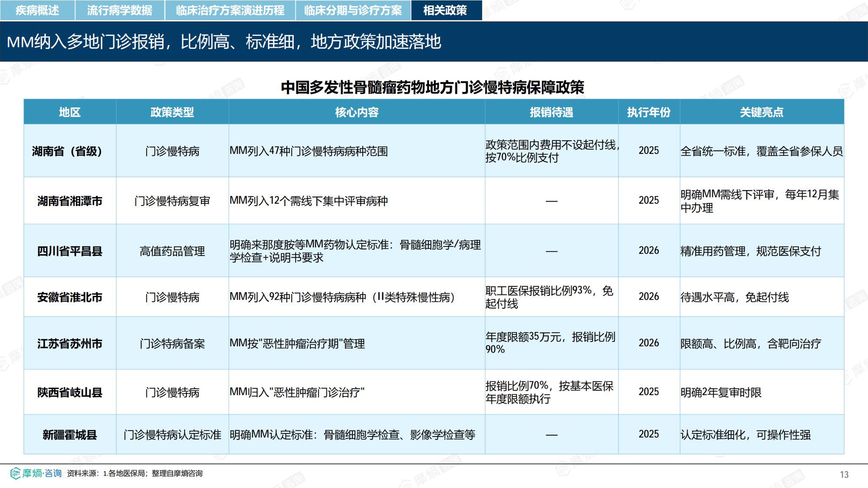Select the 江苏省苏州市 row label
Viewport: 868px width, 488px height.
coord(70,344)
